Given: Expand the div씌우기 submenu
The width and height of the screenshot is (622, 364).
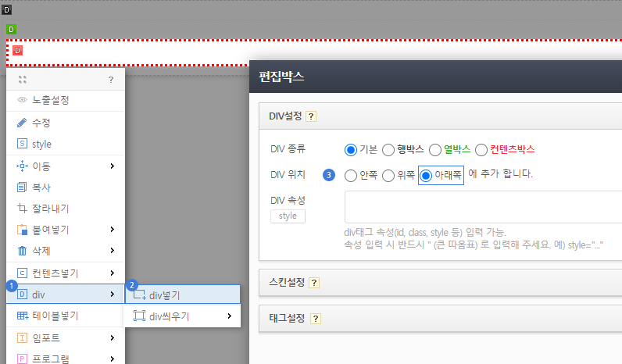Looking at the screenshot, I should [182, 316].
